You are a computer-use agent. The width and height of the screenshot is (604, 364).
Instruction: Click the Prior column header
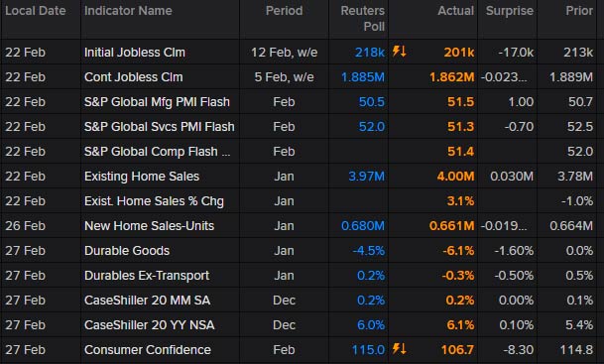tap(579, 11)
